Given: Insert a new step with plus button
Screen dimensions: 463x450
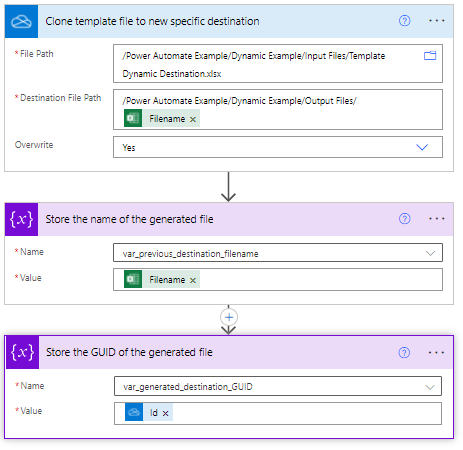Looking at the screenshot, I should [x=229, y=317].
